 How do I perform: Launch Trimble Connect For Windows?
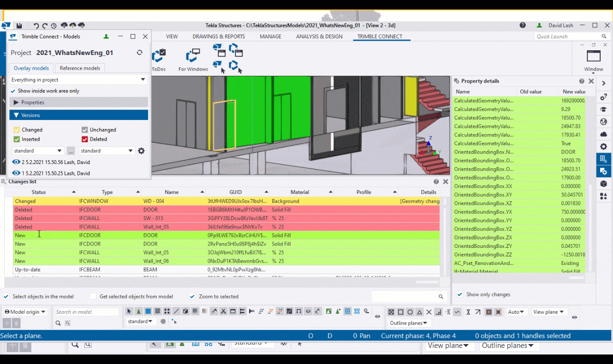(x=193, y=59)
